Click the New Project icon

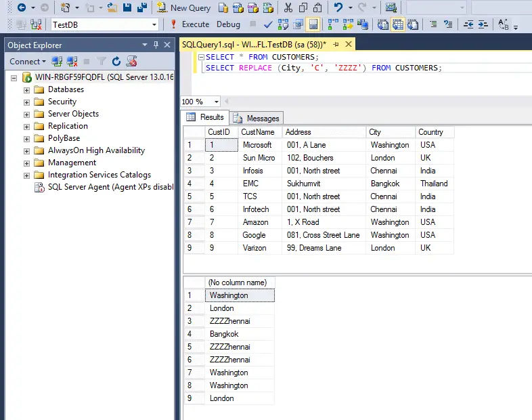click(65, 7)
